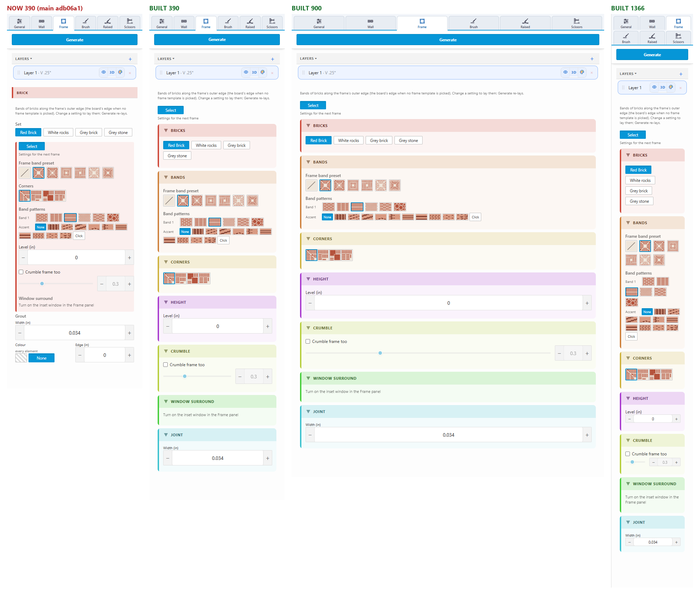Adjust crumble slider in NOW 390 panel
The width and height of the screenshot is (700, 589).
pyautogui.click(x=42, y=284)
